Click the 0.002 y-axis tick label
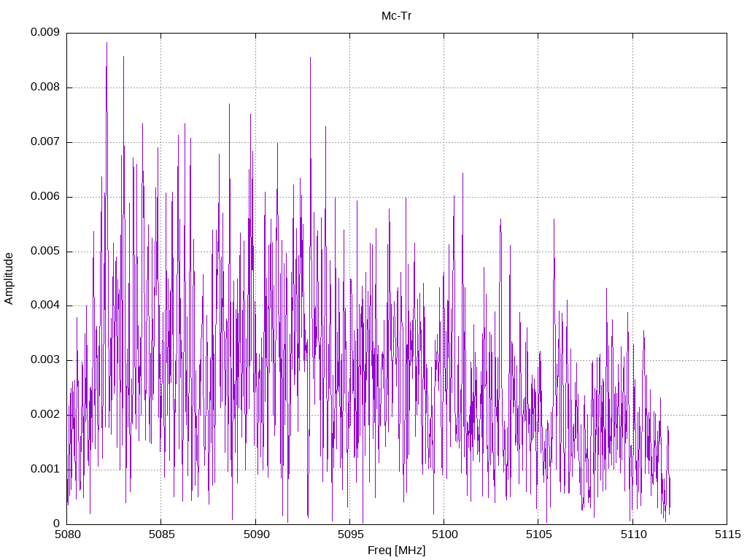Image resolution: width=747 pixels, height=560 pixels. click(x=44, y=414)
